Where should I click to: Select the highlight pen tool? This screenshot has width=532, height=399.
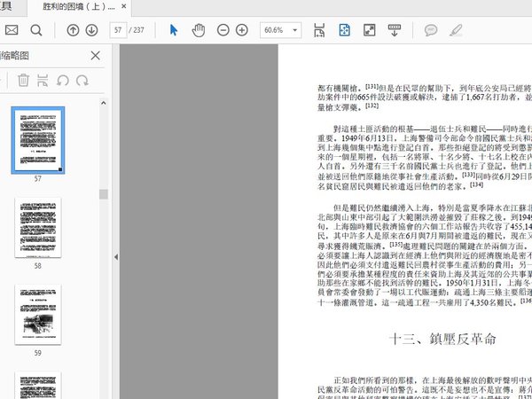pyautogui.click(x=457, y=30)
